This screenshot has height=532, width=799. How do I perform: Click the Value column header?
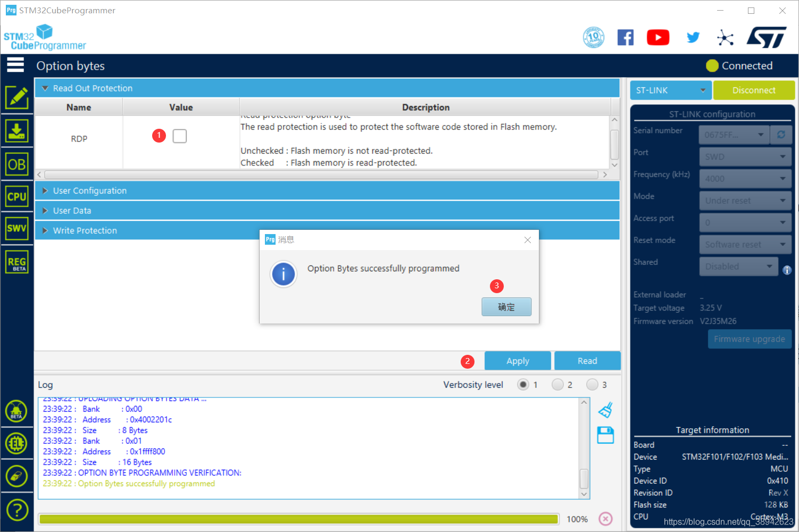click(x=181, y=107)
